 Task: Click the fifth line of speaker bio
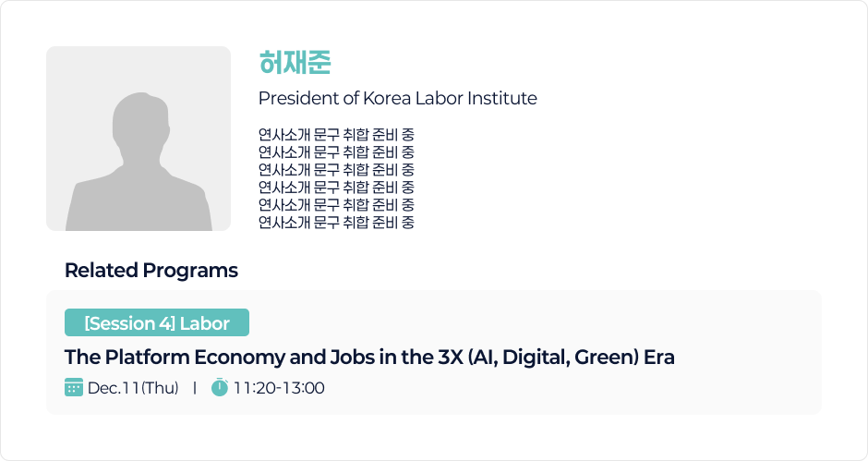click(x=336, y=204)
